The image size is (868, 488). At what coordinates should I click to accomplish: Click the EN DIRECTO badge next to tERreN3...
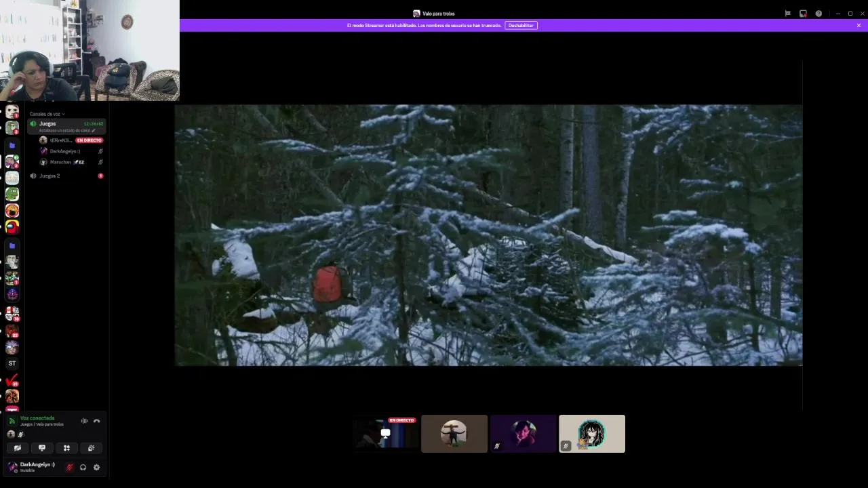tap(89, 140)
